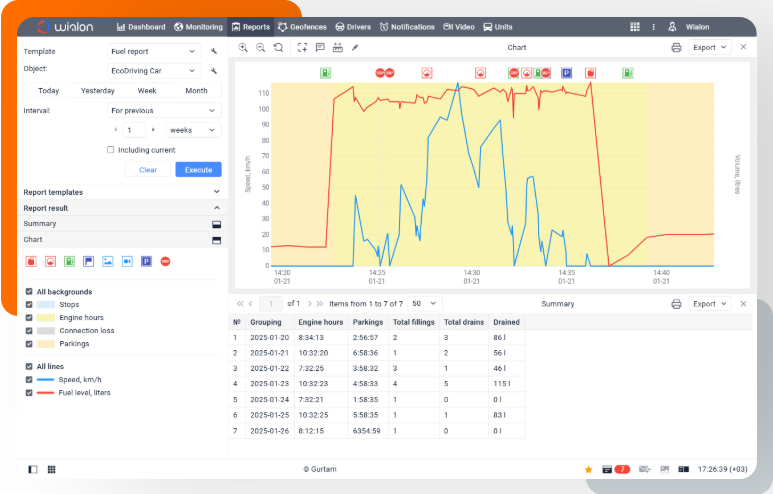Switch to the Video tab
The image size is (773, 494).
click(459, 27)
